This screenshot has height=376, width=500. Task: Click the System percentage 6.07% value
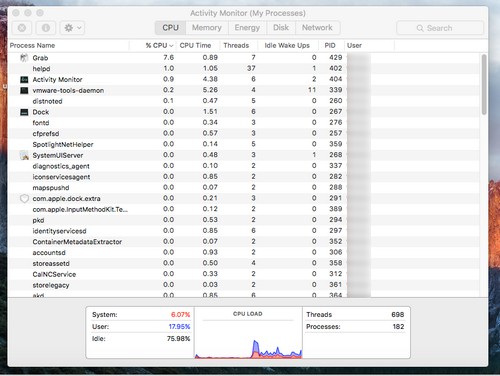[x=180, y=314]
